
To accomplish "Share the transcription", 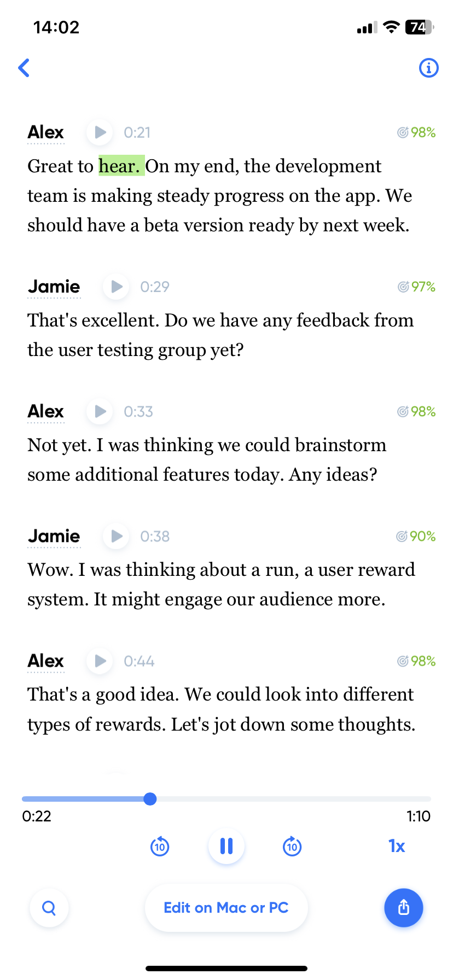I will tap(404, 907).
